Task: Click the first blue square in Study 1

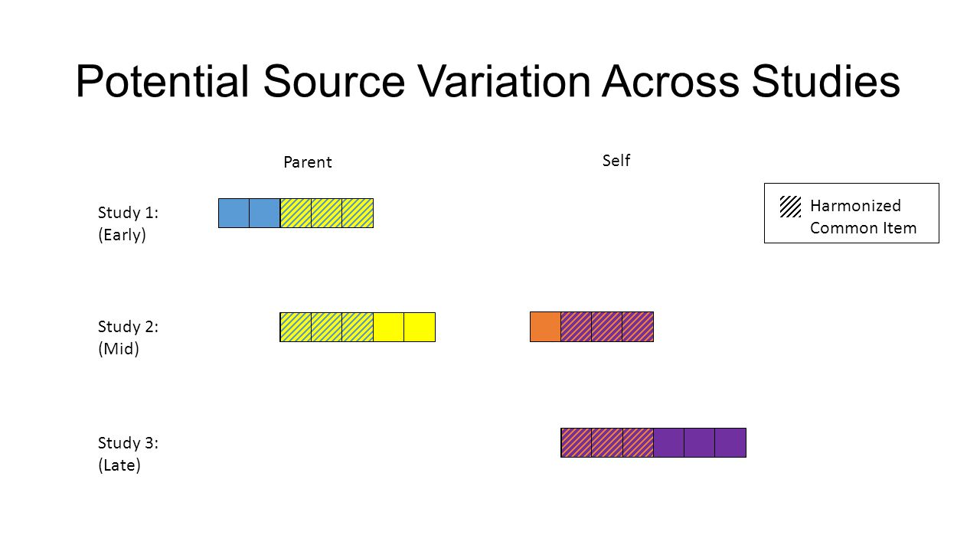Action: click(234, 213)
